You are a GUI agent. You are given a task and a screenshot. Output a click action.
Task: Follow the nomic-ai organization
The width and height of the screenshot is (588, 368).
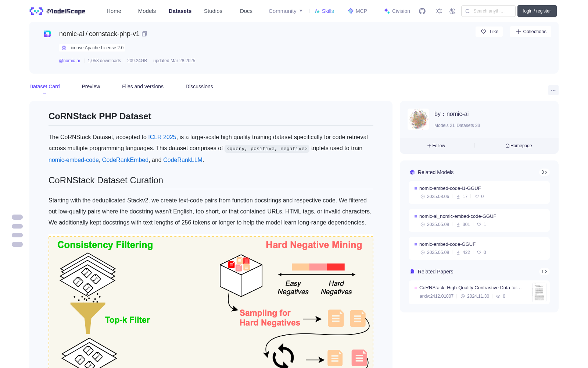436,146
